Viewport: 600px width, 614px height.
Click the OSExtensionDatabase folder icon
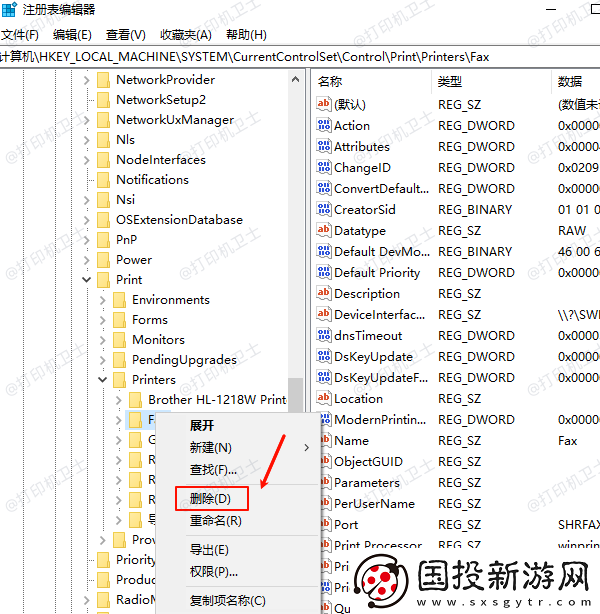click(103, 220)
